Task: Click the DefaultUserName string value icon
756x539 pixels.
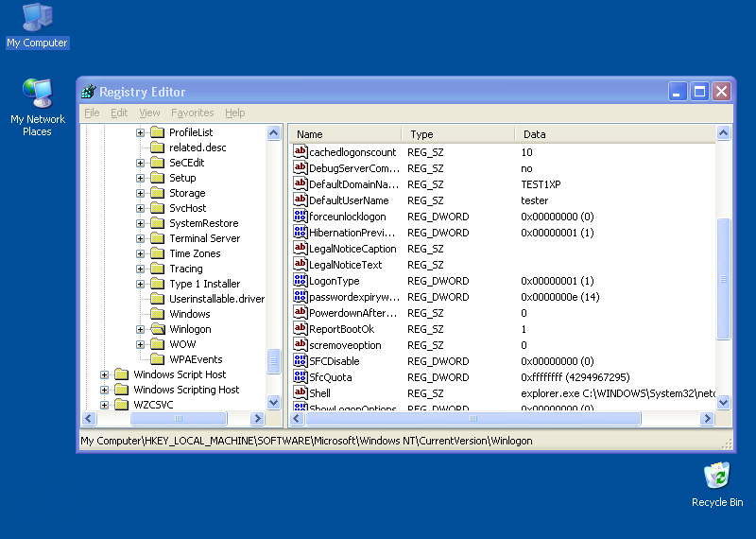Action: [x=301, y=200]
